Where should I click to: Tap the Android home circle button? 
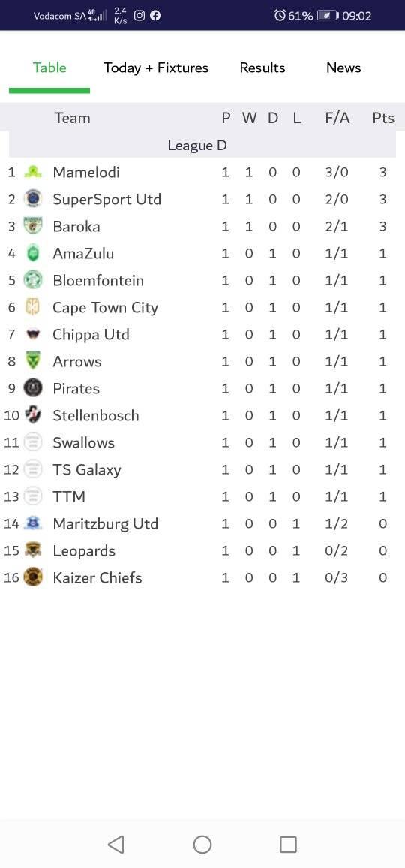point(202,845)
